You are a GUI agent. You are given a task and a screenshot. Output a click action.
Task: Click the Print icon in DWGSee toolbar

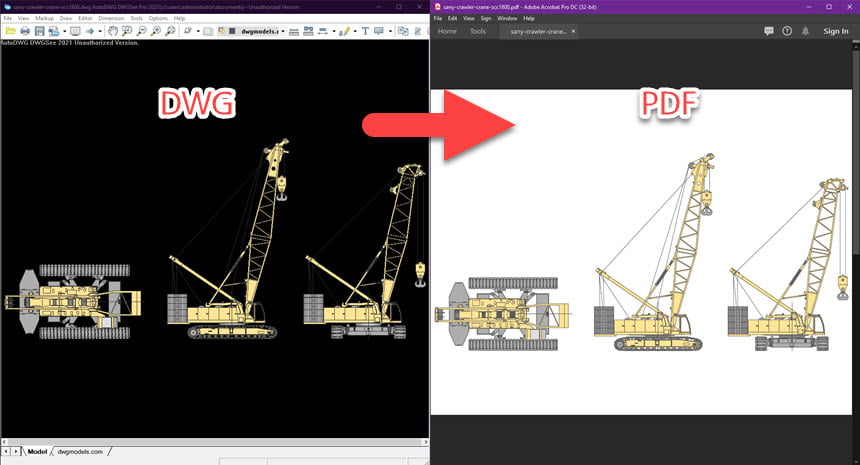point(25,31)
